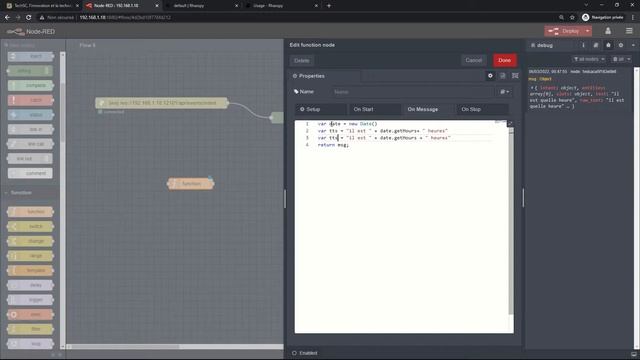Deploy the flow
640x360 pixels.
tap(565, 31)
